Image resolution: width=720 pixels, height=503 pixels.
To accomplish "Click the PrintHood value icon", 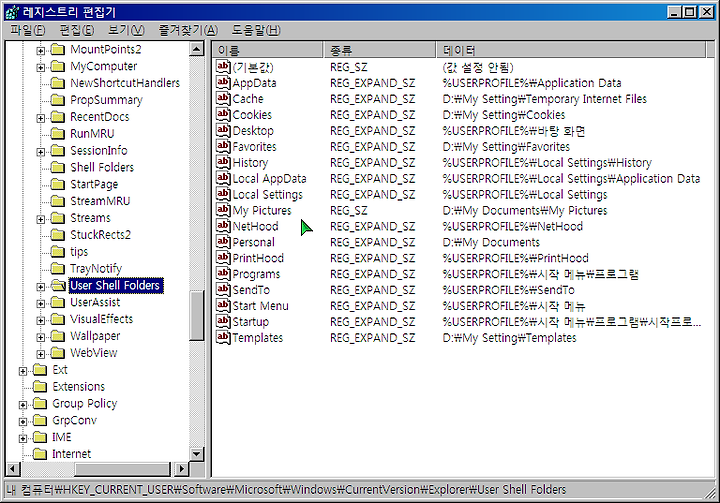I will (223, 258).
